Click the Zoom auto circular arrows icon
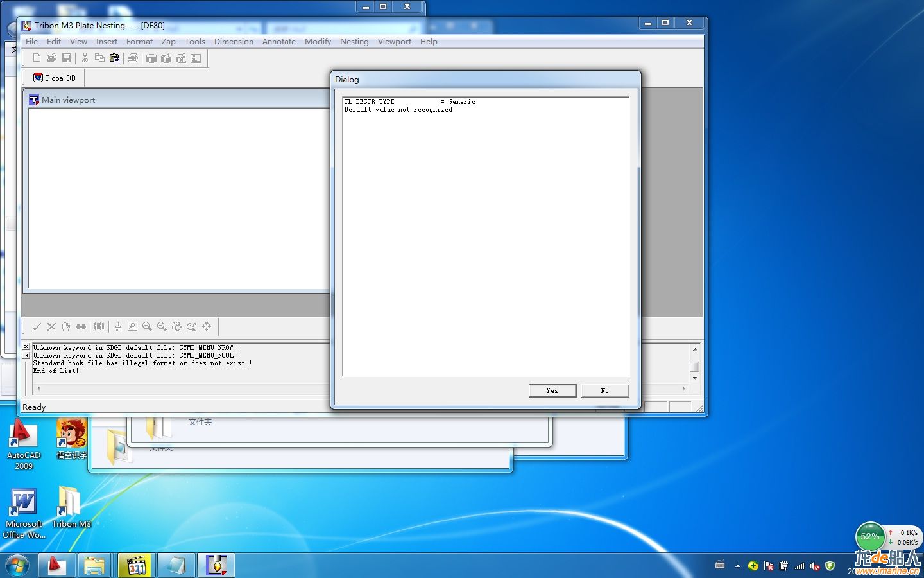Viewport: 924px width, 578px height. point(176,326)
